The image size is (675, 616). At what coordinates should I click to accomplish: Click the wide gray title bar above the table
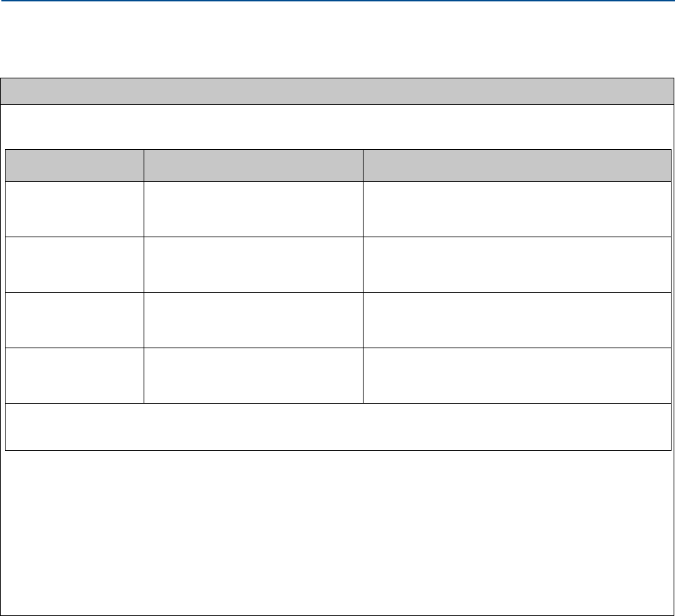coord(337,91)
